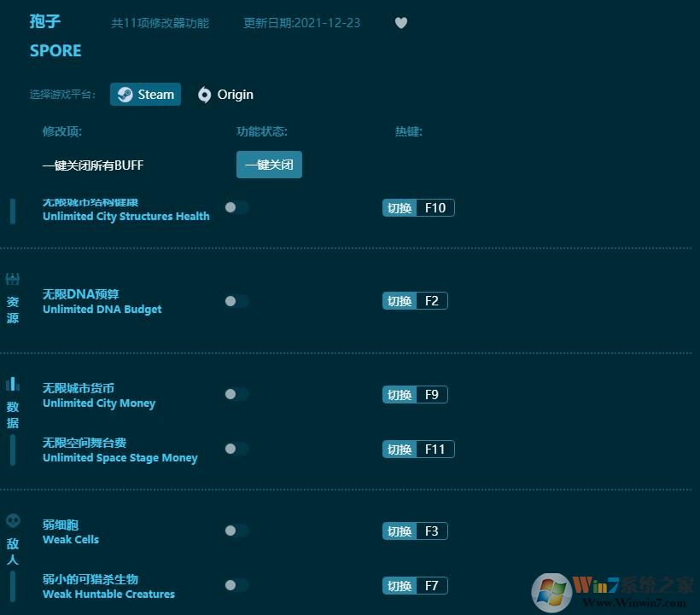This screenshot has height=615, width=700.
Task: Click the F7 hotkey field
Action: pos(432,585)
